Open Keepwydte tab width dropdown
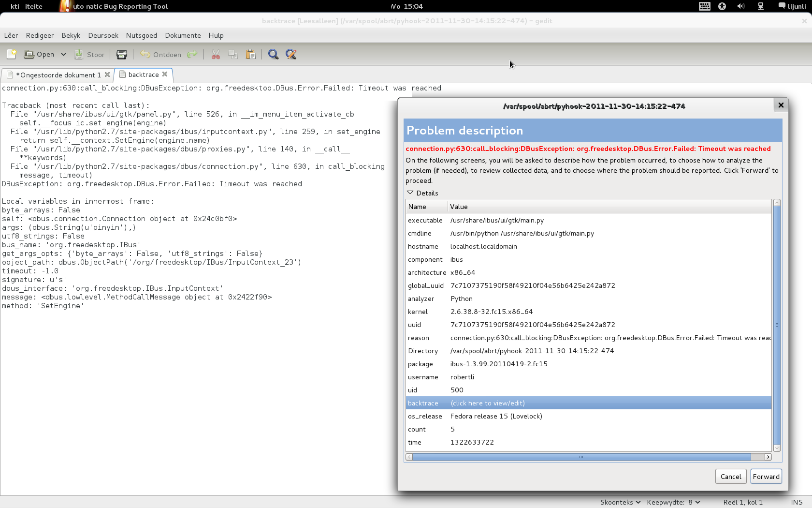 coord(673,502)
